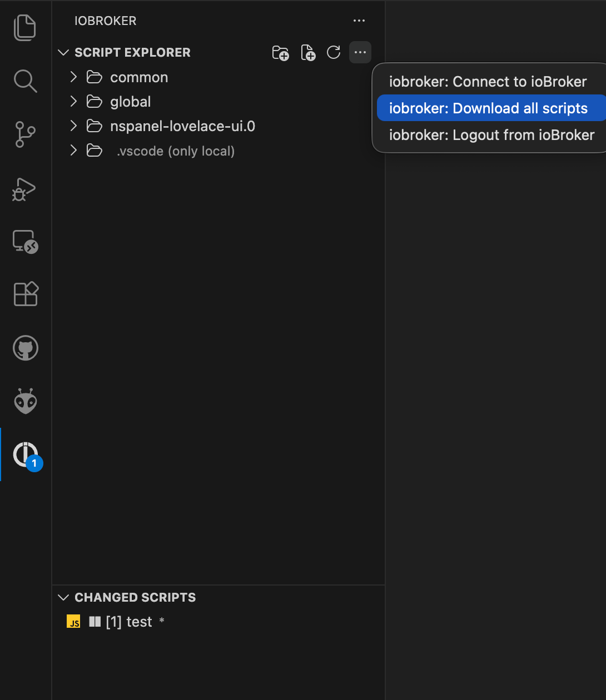This screenshot has width=606, height=700.
Task: Open the Explorer files view
Action: coord(25,28)
